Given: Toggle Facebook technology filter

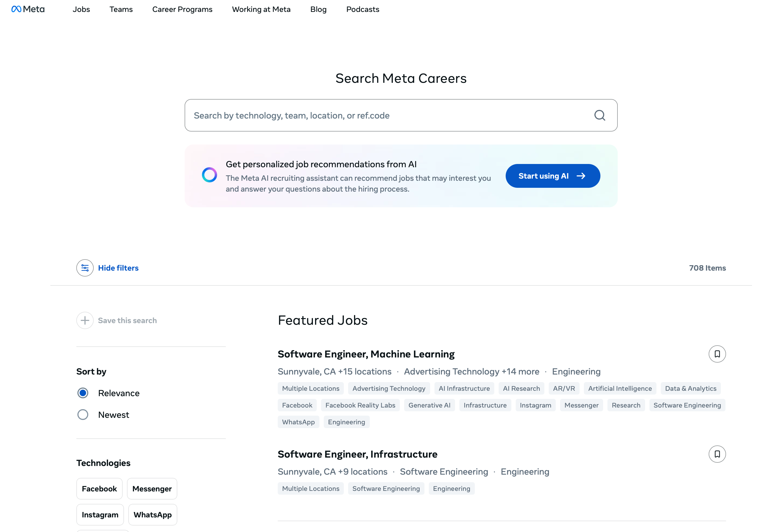Looking at the screenshot, I should [x=99, y=489].
